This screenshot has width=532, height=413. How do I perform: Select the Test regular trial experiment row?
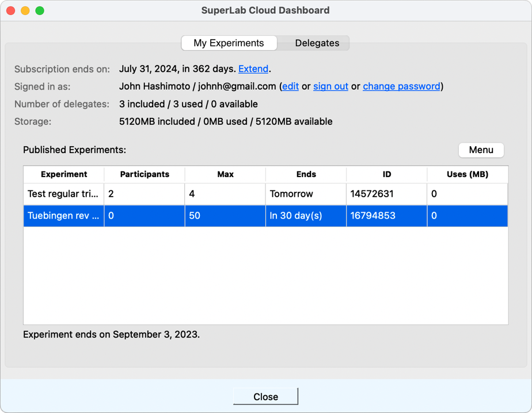pyautogui.click(x=63, y=194)
